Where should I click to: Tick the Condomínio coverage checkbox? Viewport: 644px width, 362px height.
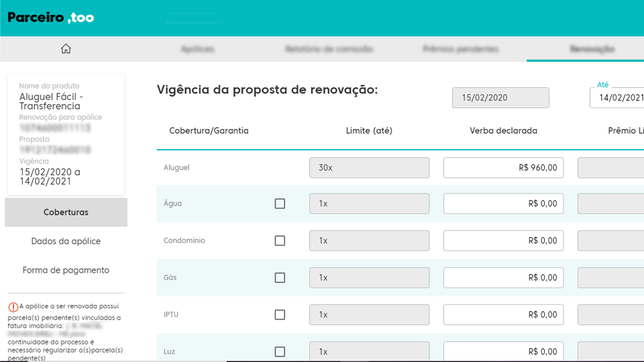[280, 240]
